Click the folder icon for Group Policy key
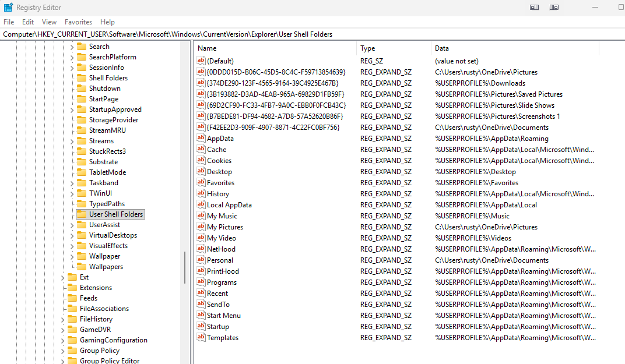 72,351
